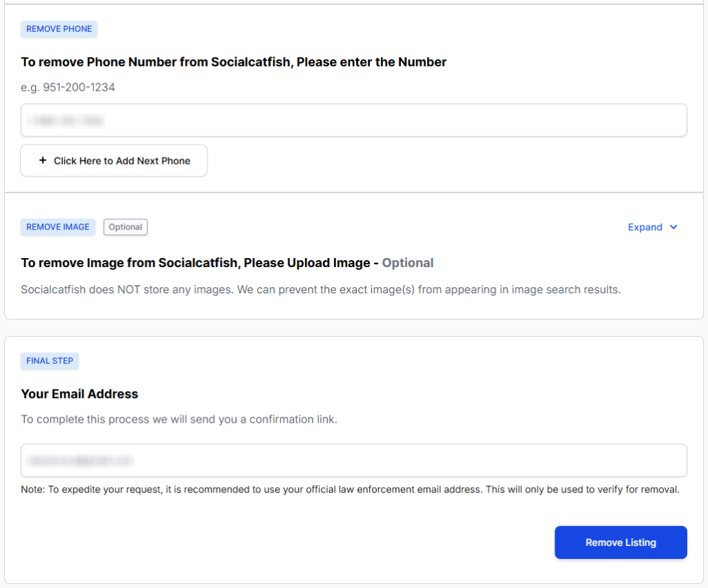The height and width of the screenshot is (588, 708).
Task: Click the plus icon on Add Next Phone
Action: tap(43, 160)
